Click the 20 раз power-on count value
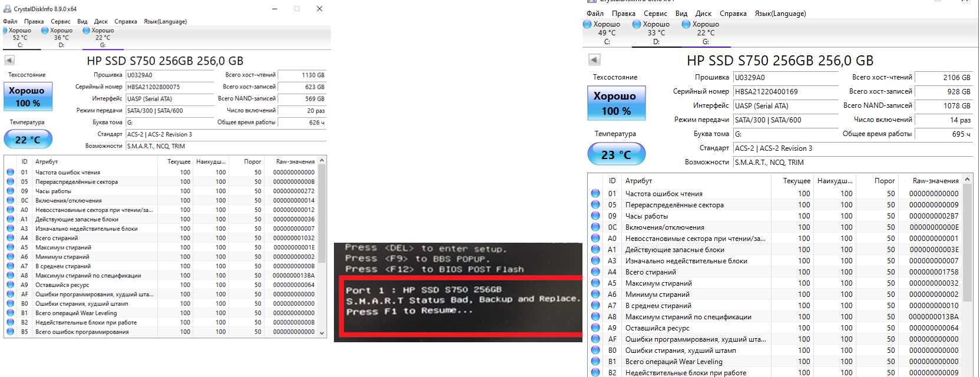980x377 pixels. click(x=302, y=110)
